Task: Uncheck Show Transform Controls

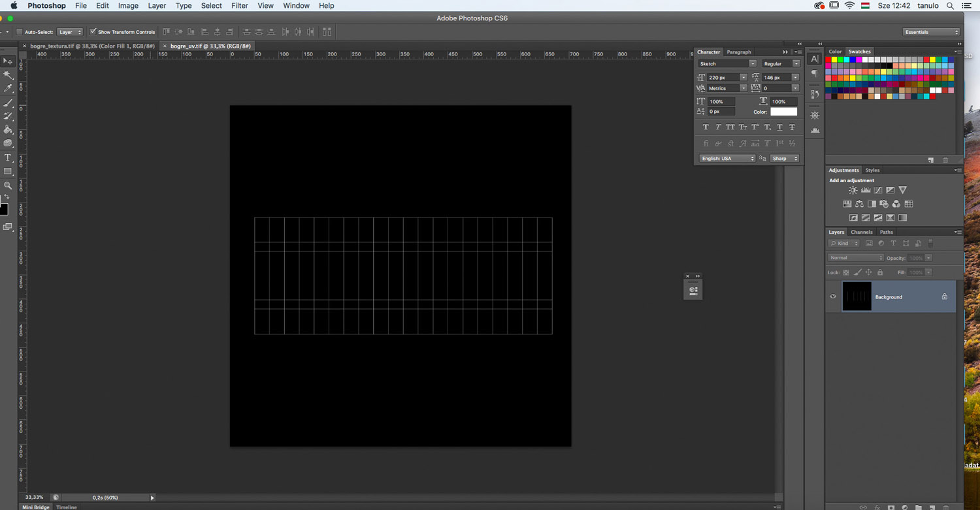Action: (x=93, y=32)
